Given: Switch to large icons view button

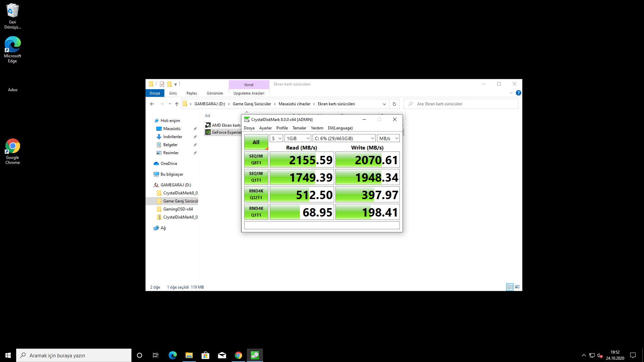Looking at the screenshot, I should pos(517,287).
